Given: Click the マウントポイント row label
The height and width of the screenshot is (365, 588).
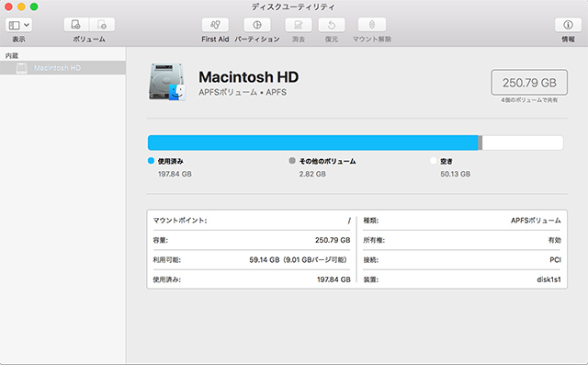Looking at the screenshot, I should pyautogui.click(x=180, y=221).
